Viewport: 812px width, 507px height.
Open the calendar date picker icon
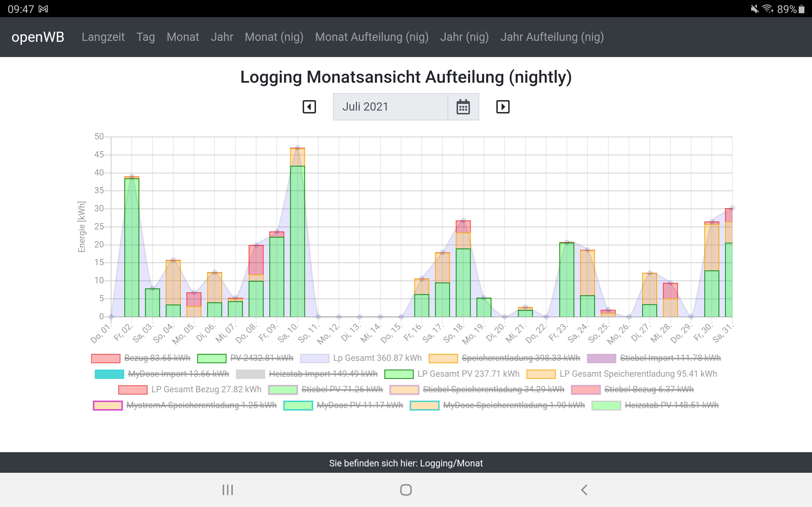[463, 107]
